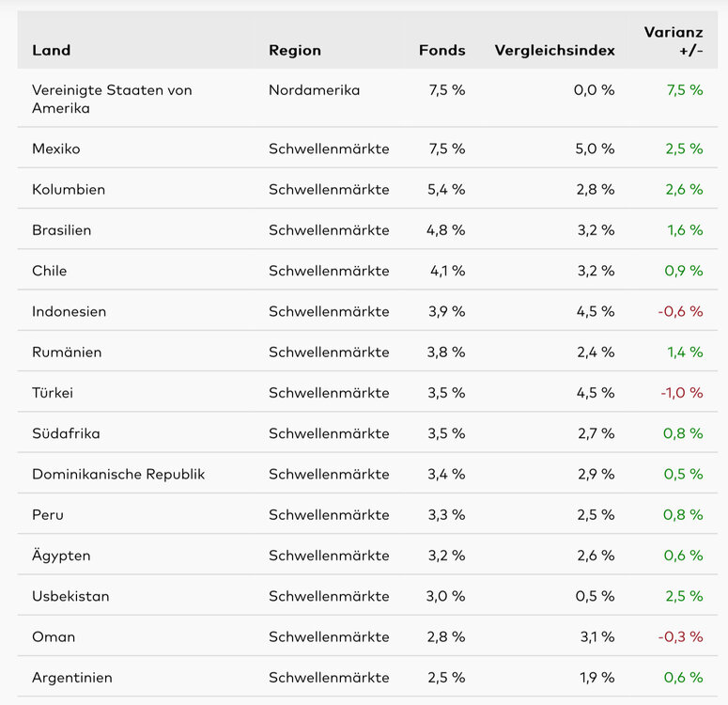This screenshot has height=705, width=728.
Task: Click the Indonesien variance value -0,6 %
Action: pos(680,311)
